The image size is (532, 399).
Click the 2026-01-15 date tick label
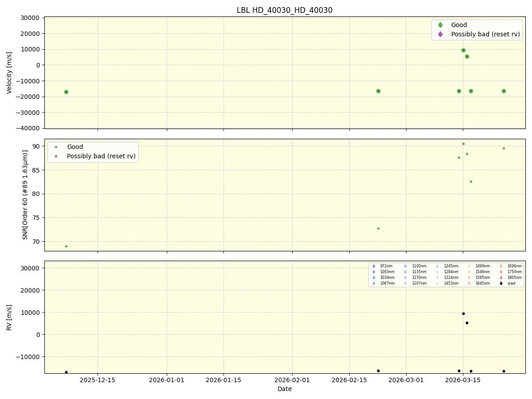(x=223, y=380)
